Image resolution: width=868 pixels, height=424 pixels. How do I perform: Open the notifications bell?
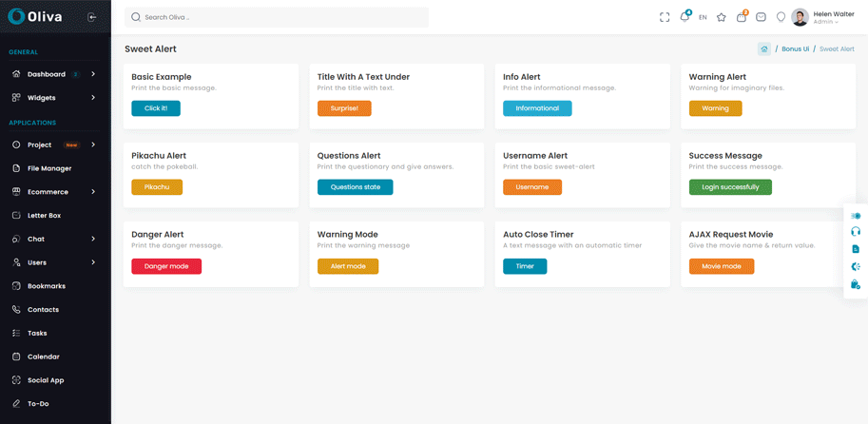[684, 17]
